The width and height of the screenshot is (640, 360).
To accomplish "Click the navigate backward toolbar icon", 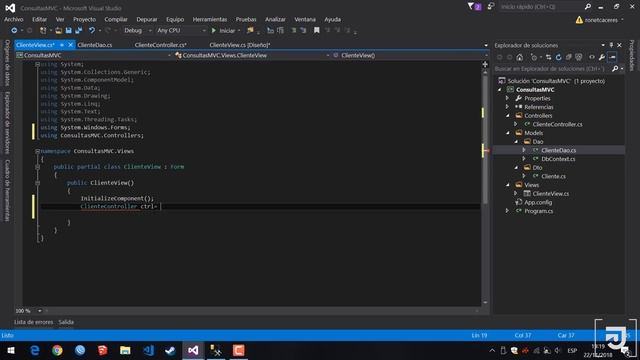I will tap(14, 31).
